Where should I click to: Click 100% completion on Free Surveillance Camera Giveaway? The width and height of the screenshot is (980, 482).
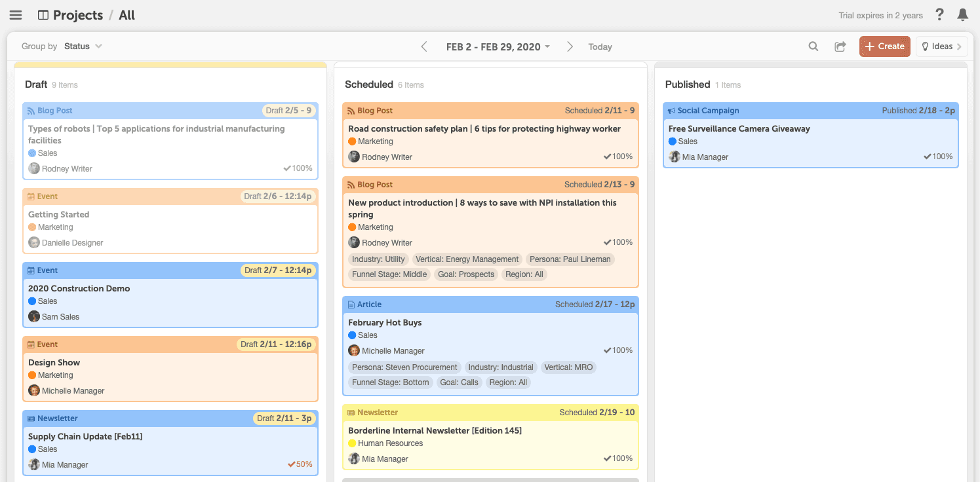(937, 157)
